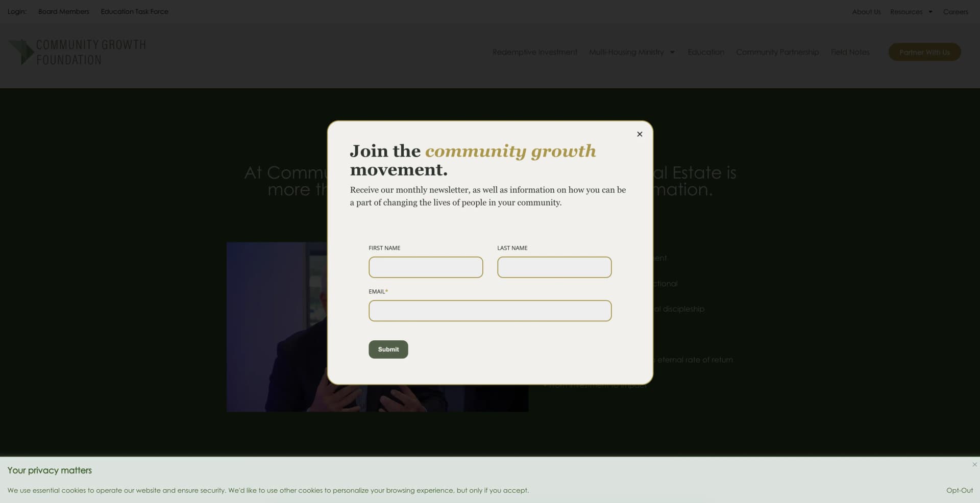980x503 pixels.
Task: Click into the First Name field
Action: [x=426, y=267]
